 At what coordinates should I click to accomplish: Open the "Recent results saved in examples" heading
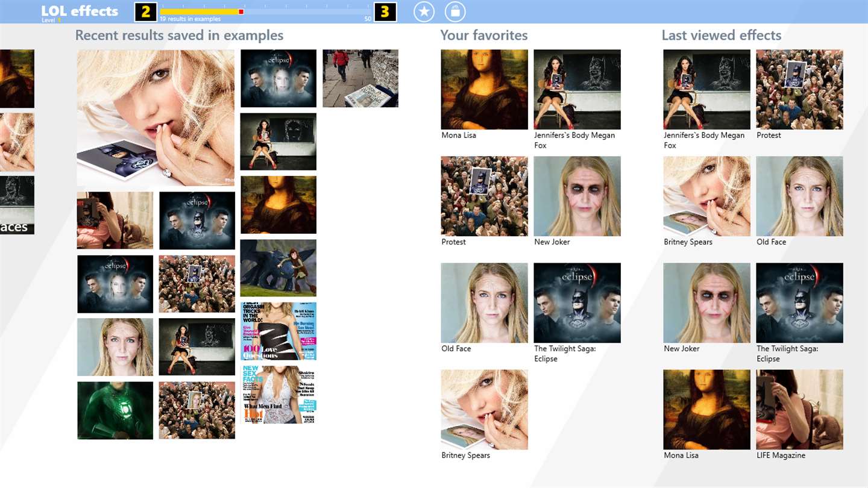click(179, 36)
